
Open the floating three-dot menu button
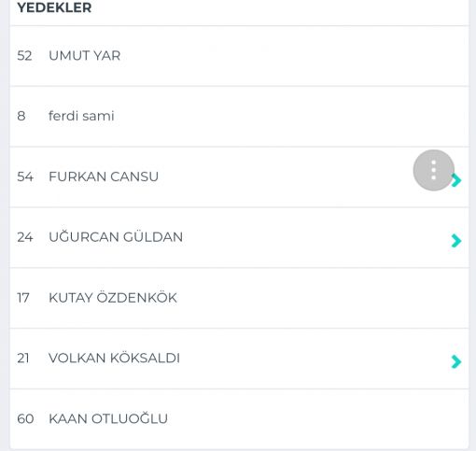pos(434,170)
